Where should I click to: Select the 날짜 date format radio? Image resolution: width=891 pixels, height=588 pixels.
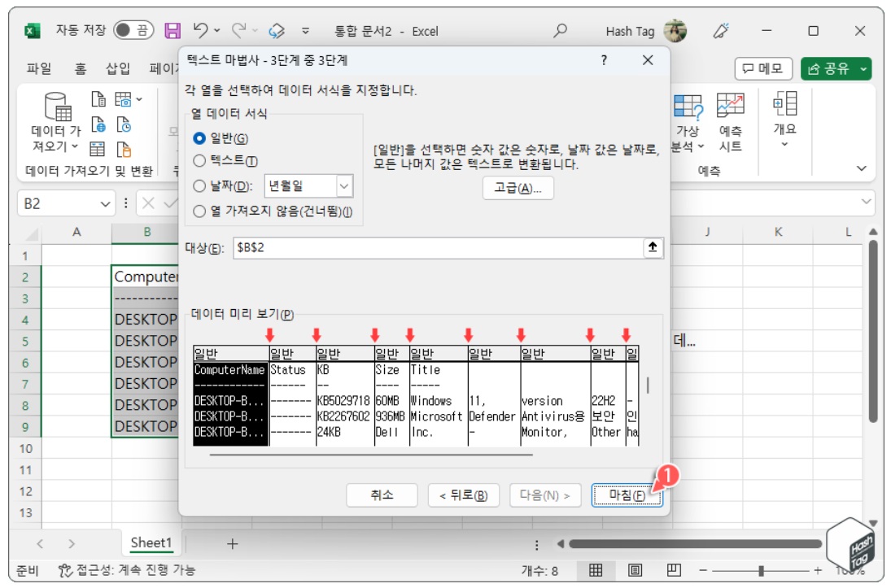pos(199,185)
